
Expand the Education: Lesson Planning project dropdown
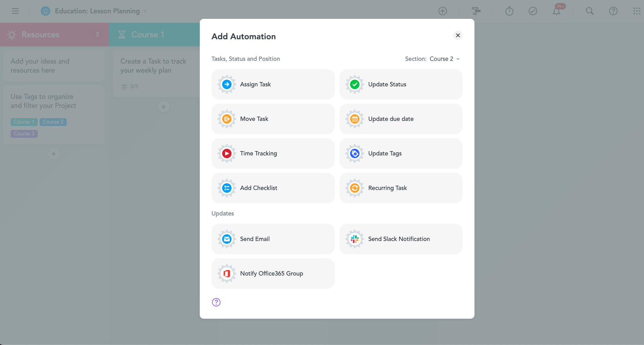coord(145,11)
